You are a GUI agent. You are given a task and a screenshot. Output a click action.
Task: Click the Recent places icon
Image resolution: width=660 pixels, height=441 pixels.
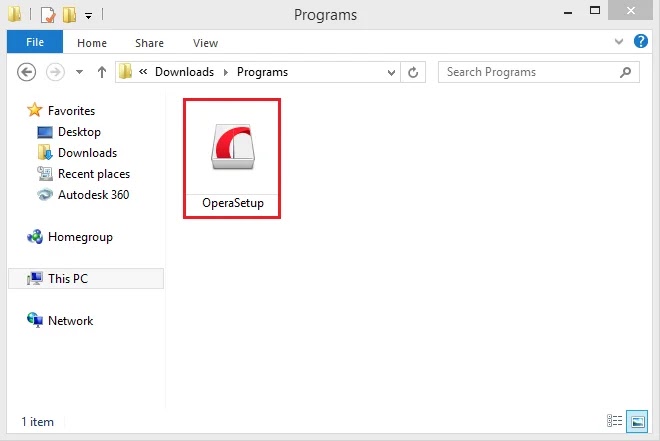click(x=45, y=173)
